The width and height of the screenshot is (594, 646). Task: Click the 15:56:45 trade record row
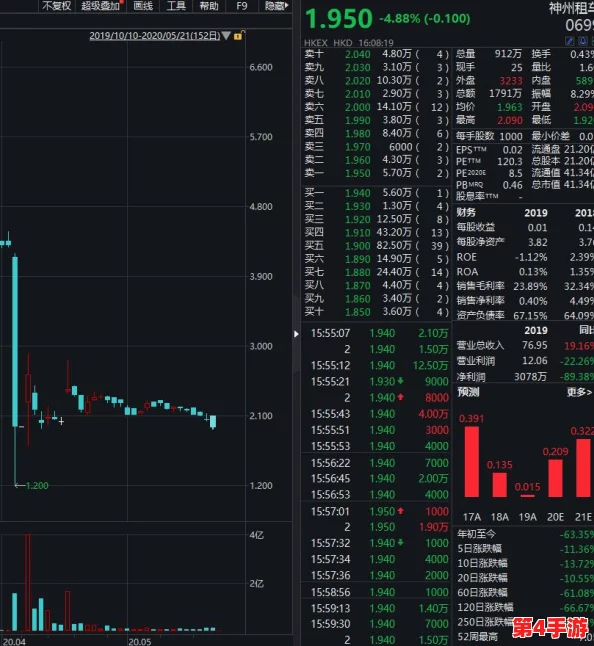[379, 478]
